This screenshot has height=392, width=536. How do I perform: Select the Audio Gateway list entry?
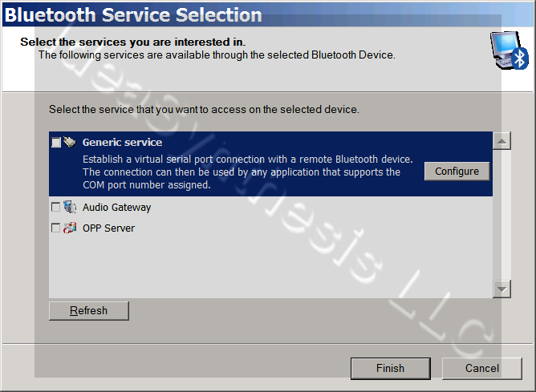pyautogui.click(x=116, y=208)
